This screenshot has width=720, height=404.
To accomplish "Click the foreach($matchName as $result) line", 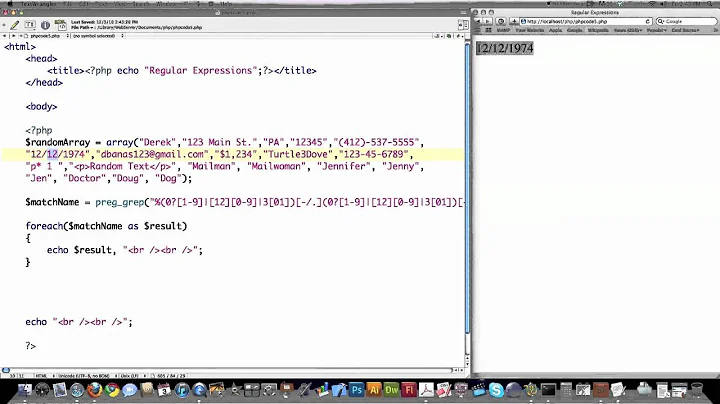I will (x=106, y=226).
